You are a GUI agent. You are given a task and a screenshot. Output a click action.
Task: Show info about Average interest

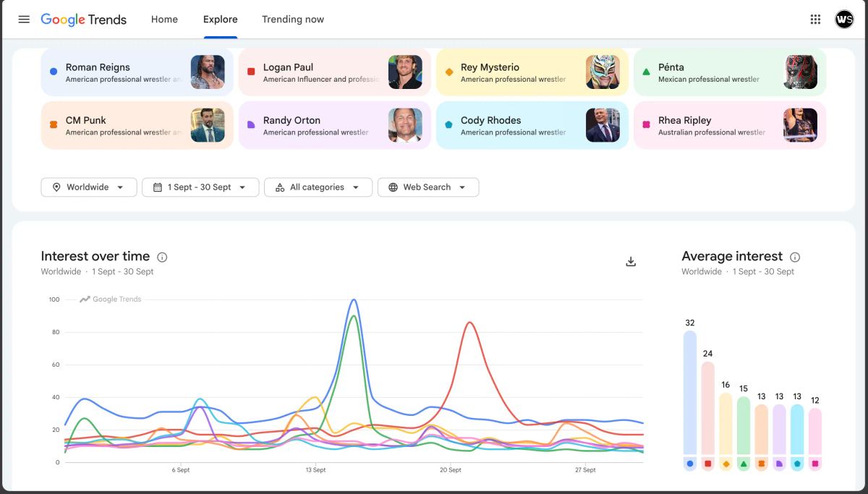[x=795, y=257]
